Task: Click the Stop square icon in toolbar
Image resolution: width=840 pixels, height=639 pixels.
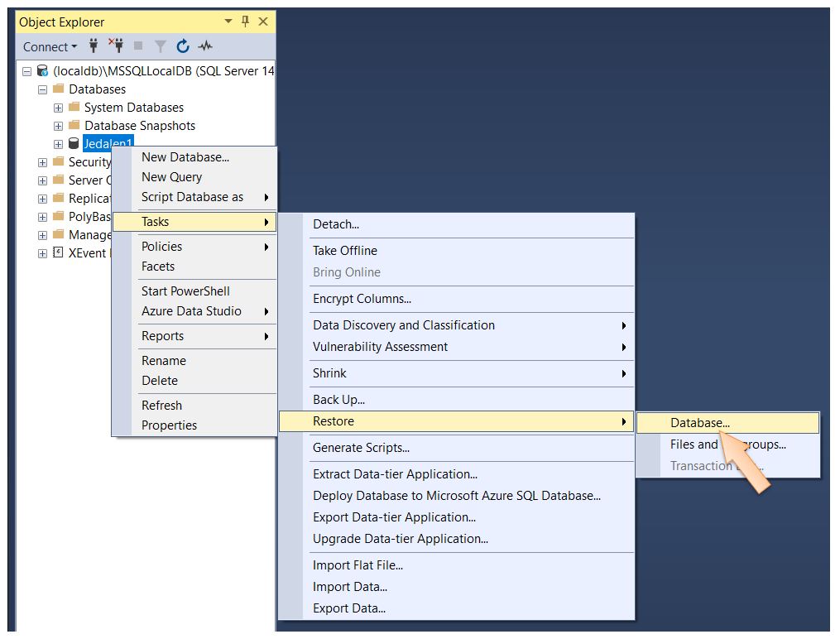Action: [x=138, y=46]
